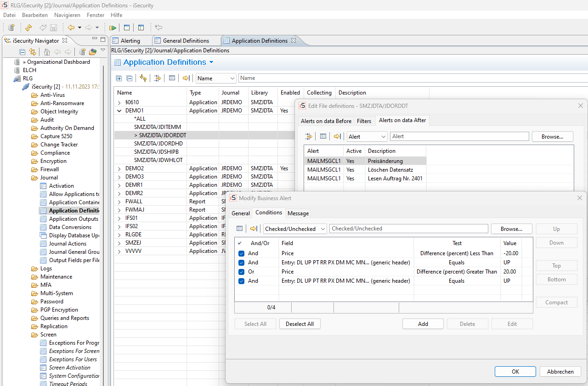Click the home icon in Navigator toolbar
This screenshot has width=588, height=386.
[47, 52]
